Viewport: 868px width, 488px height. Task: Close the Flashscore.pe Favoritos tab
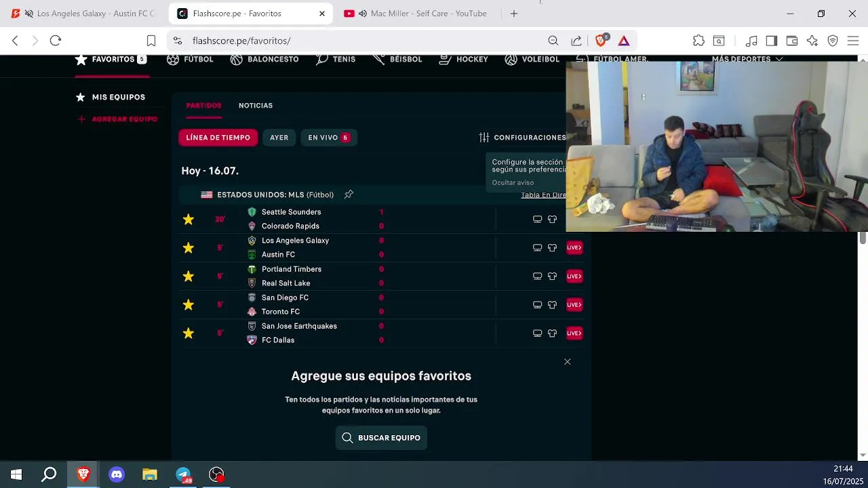[322, 14]
